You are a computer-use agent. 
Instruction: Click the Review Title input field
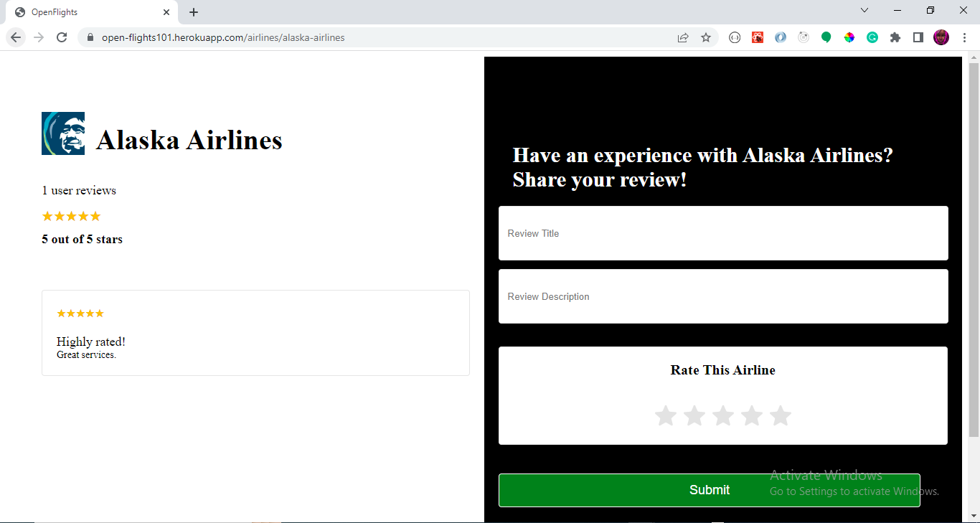723,233
